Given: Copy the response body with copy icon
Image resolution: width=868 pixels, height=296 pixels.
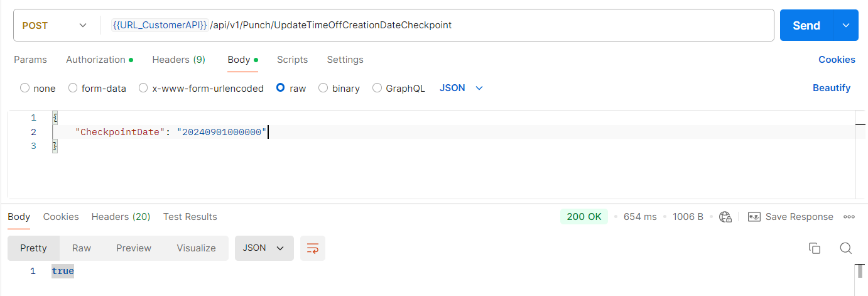Looking at the screenshot, I should [814, 248].
